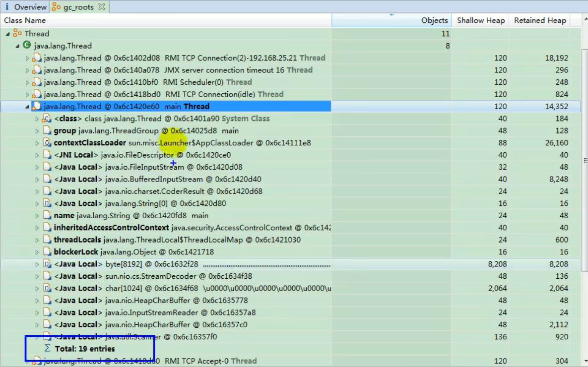This screenshot has height=367, width=588.
Task: Click the object icon for group ThreadGroup
Action: [x=47, y=130]
